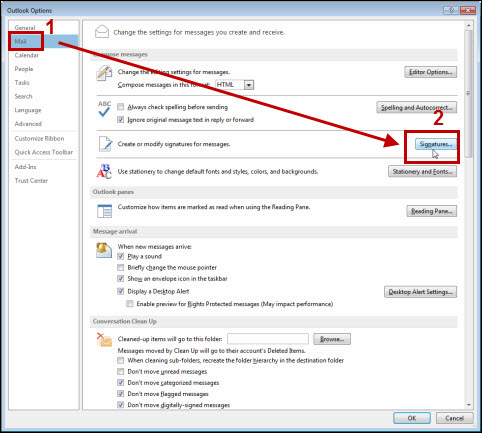Click the Reading Pane layout icon
The width and height of the screenshot is (482, 433).
(x=104, y=211)
